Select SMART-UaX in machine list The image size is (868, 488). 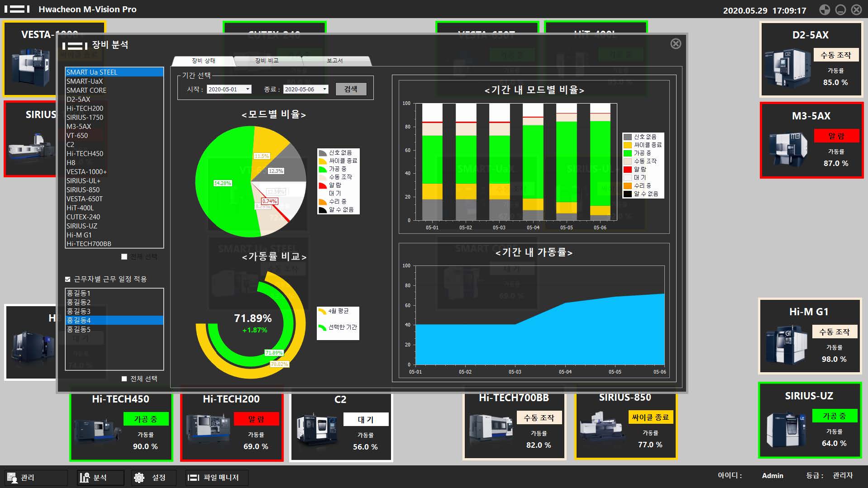pyautogui.click(x=114, y=81)
